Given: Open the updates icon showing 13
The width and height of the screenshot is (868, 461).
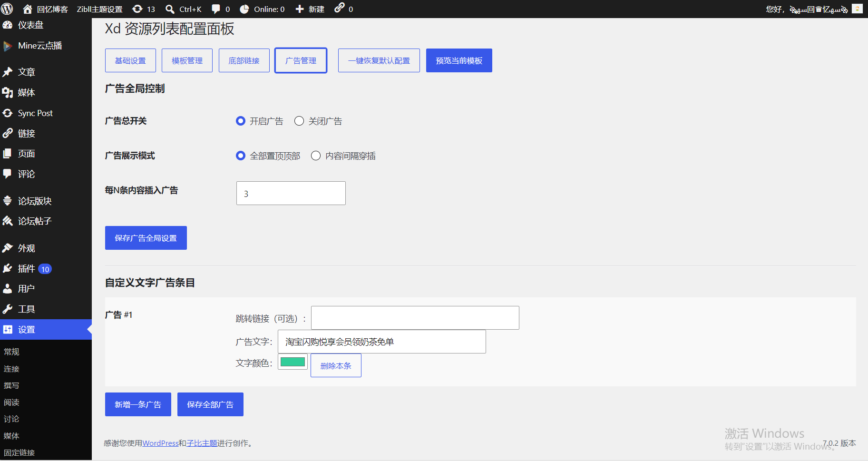Looking at the screenshot, I should pos(144,9).
